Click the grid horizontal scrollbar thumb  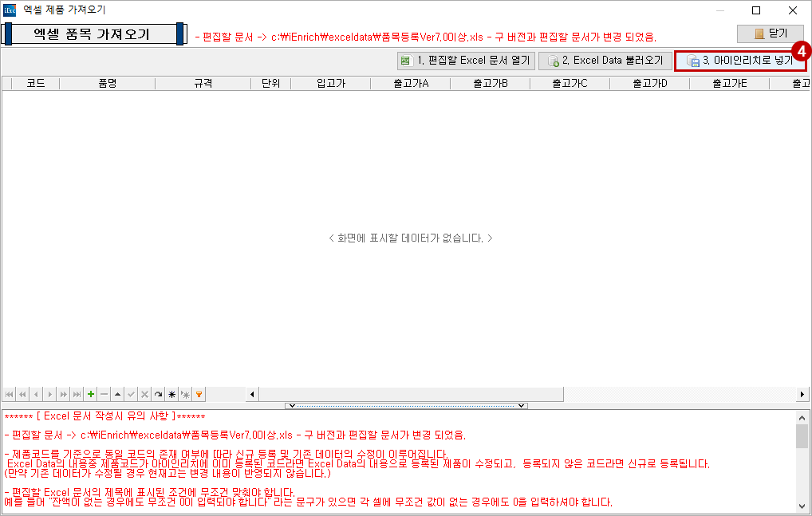pos(411,394)
